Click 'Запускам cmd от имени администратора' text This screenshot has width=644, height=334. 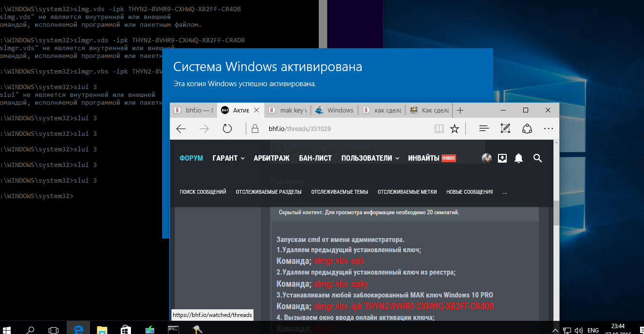[340, 240]
